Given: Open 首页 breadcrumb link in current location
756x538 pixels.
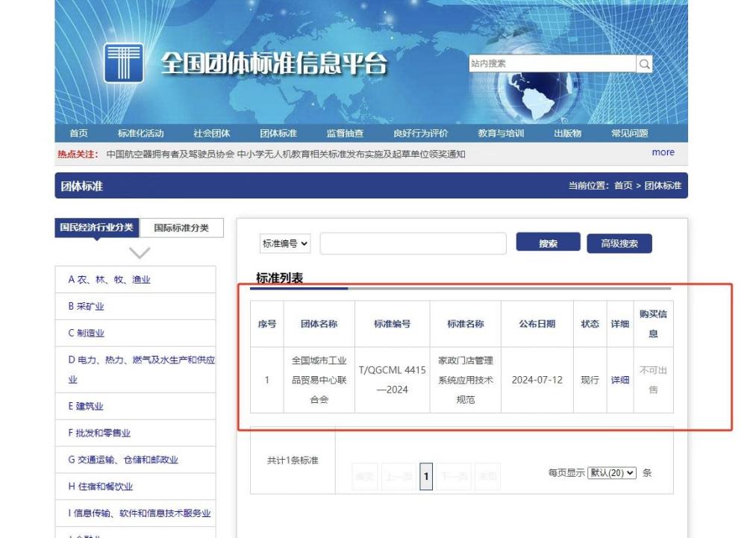Looking at the screenshot, I should (x=623, y=186).
